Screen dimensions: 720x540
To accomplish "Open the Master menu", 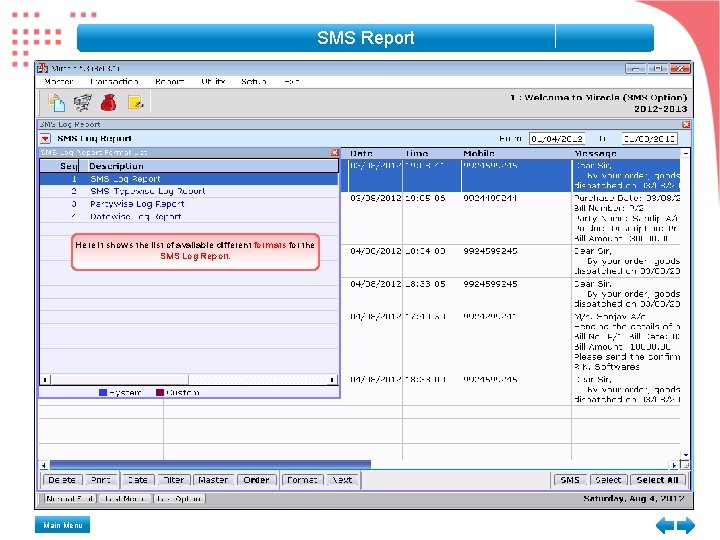I will [x=59, y=81].
